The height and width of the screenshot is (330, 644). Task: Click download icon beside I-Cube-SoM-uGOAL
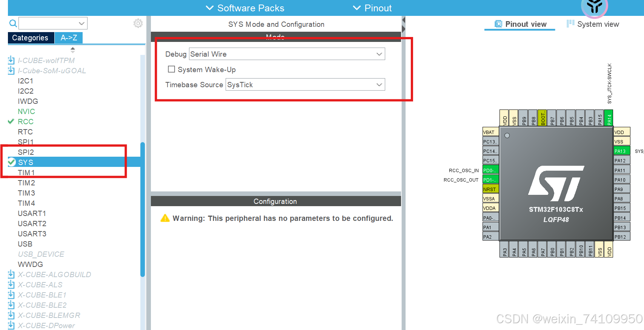pos(11,71)
